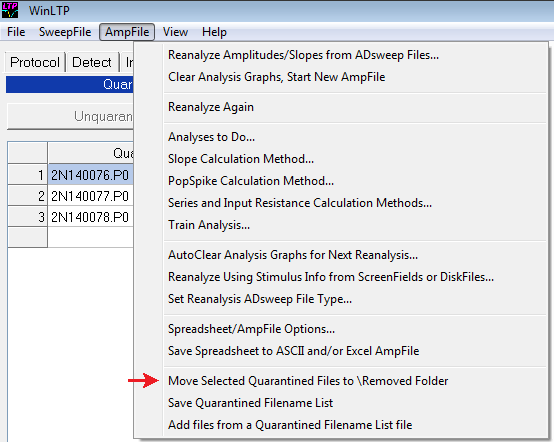Select Save Spreadsheet to ASCII and/or Excel AmpFile
The height and width of the screenshot is (442, 554).
[293, 351]
